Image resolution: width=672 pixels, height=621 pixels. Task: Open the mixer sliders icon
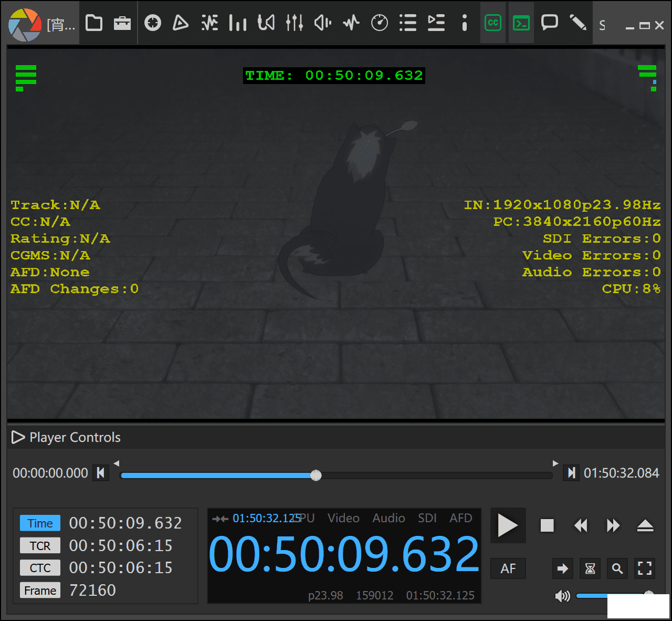[295, 23]
